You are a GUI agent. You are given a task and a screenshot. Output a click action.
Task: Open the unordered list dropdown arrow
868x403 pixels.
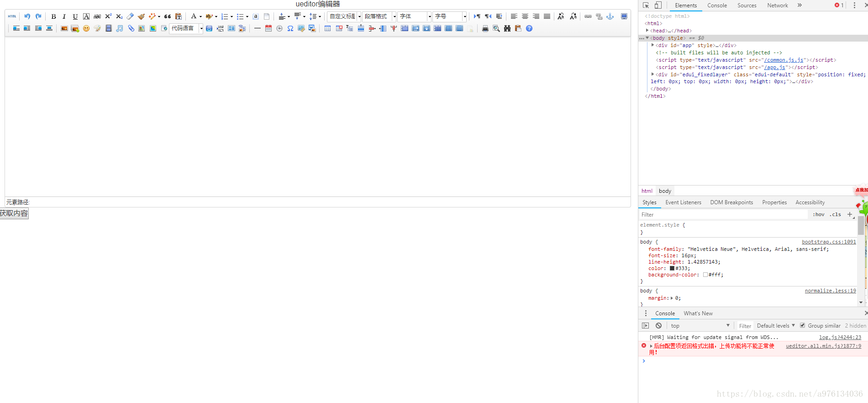(247, 16)
